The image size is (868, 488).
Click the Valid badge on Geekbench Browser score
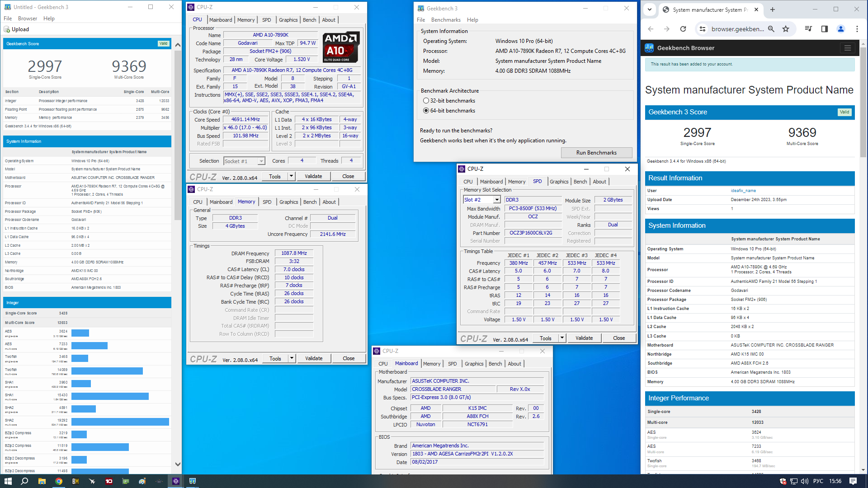tap(844, 112)
